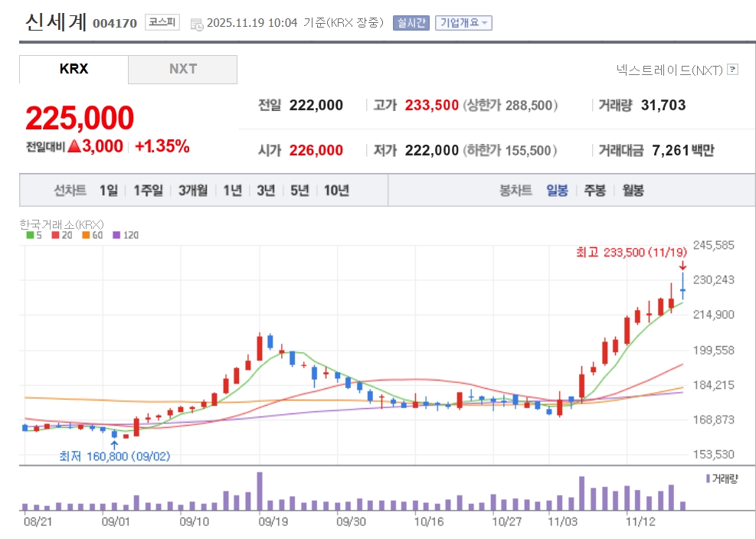Click the 실시간 real-time badge

[x=411, y=23]
